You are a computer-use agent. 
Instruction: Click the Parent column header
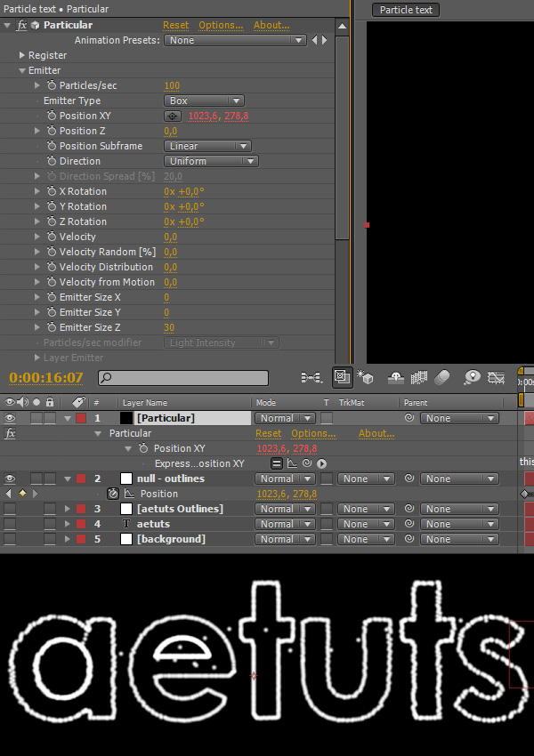click(416, 403)
